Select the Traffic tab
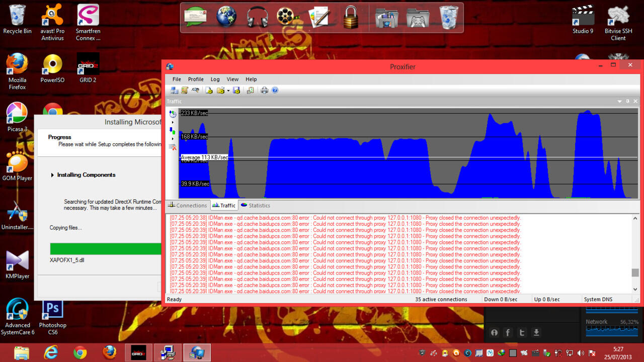The width and height of the screenshot is (644, 362). tap(224, 206)
